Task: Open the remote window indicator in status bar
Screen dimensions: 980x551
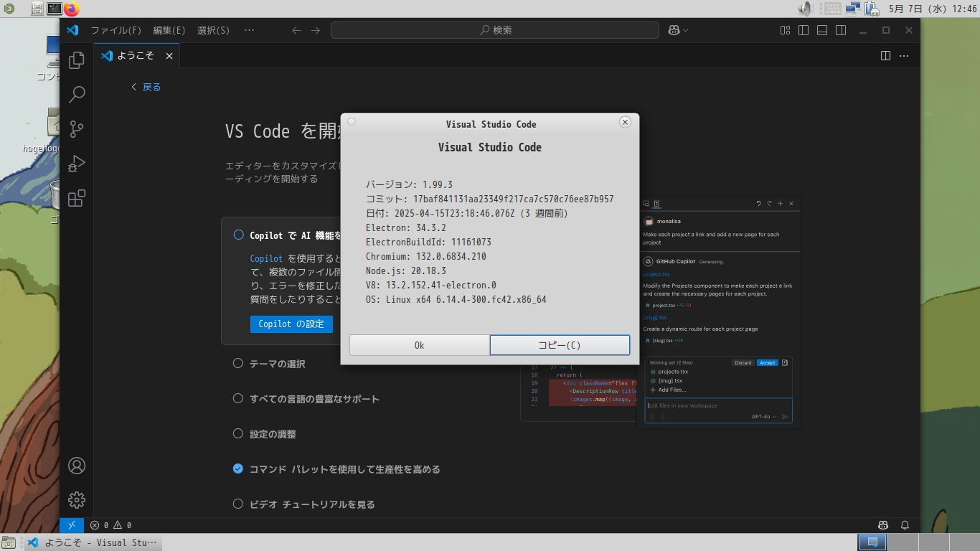Action: click(72, 525)
